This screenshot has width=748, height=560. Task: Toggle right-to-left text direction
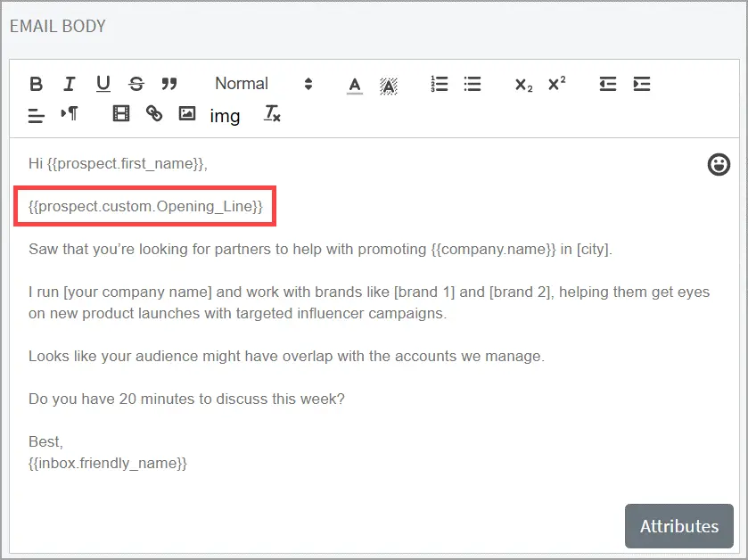[70, 113]
